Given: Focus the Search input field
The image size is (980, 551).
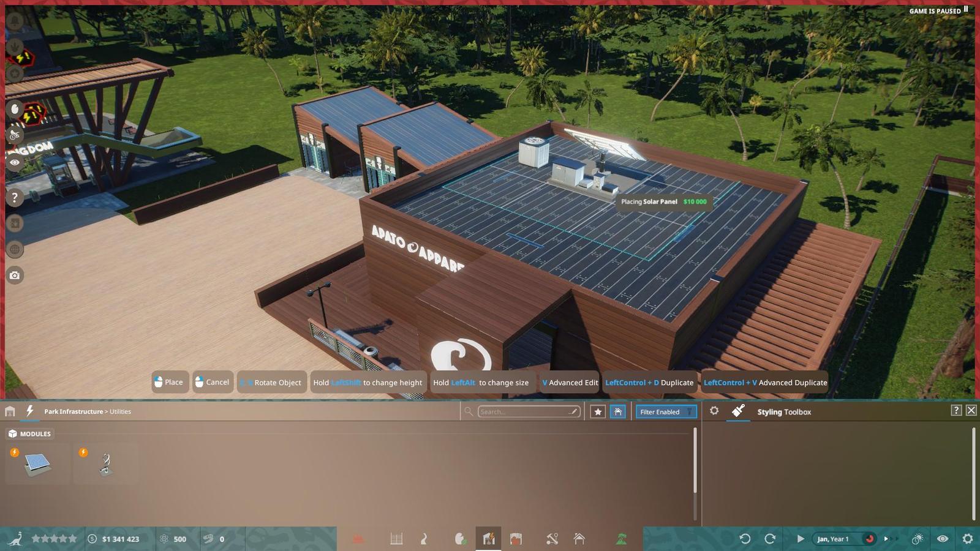Looking at the screenshot, I should (x=529, y=411).
